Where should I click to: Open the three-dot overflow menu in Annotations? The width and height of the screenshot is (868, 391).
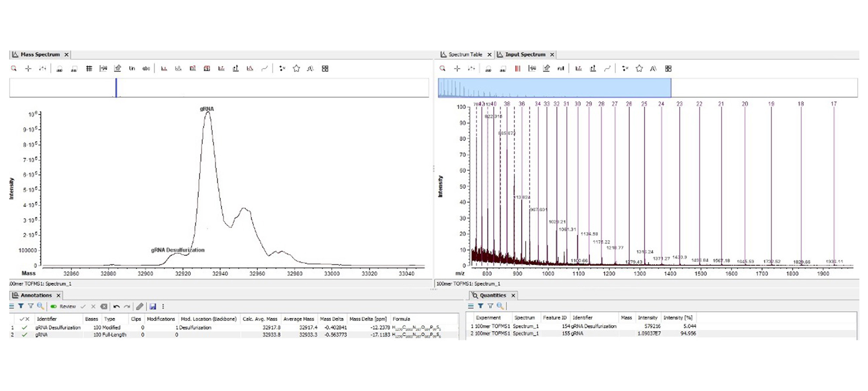click(x=163, y=307)
